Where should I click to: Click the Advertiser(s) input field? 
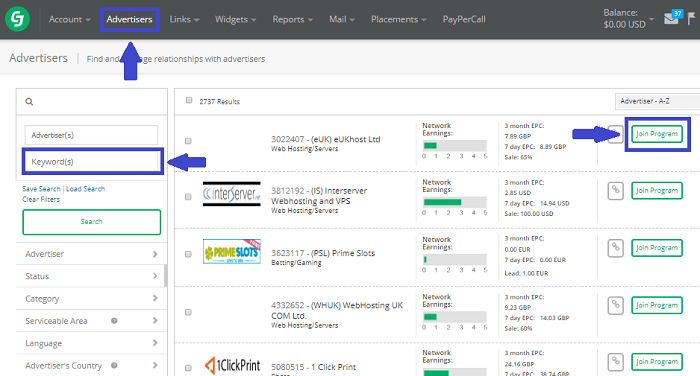pos(91,135)
